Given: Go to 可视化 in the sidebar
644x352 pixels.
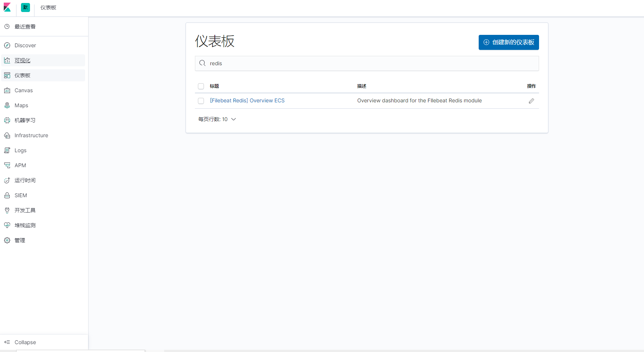Looking at the screenshot, I should coord(22,60).
